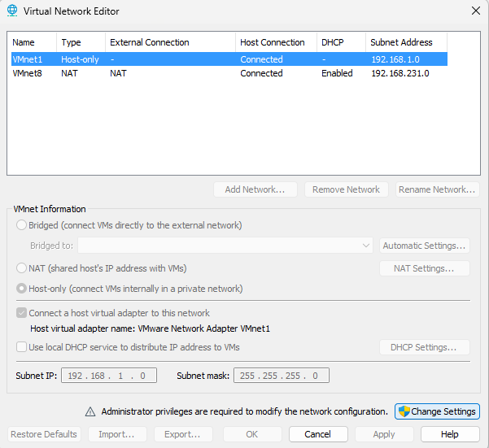The height and width of the screenshot is (448, 489).
Task: Click the Add Network button
Action: click(x=255, y=189)
